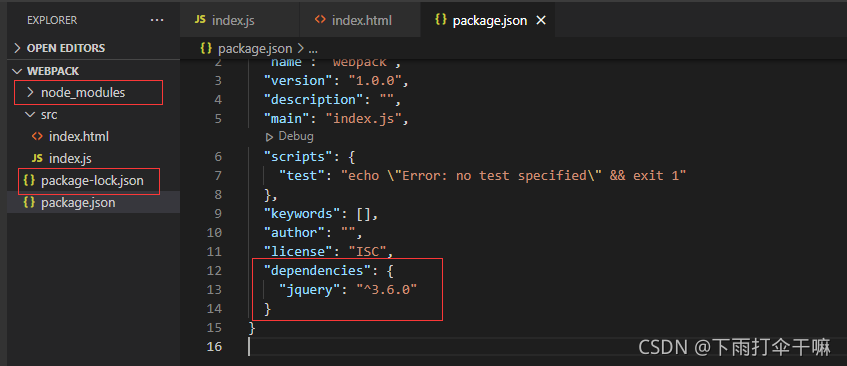Viewport: 847px width, 366px height.
Task: Click the JS file icon beside index.js in explorer
Action: tap(37, 158)
